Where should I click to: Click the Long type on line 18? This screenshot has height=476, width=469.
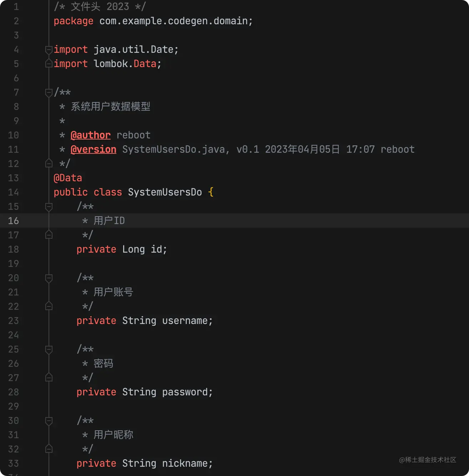click(x=133, y=249)
